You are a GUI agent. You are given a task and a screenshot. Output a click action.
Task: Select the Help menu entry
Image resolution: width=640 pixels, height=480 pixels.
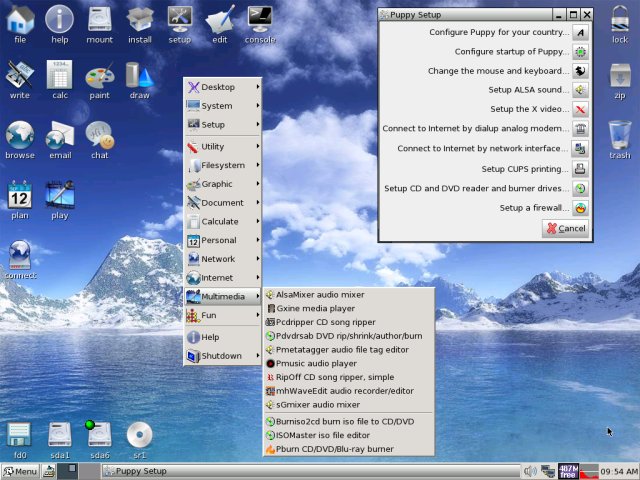210,337
